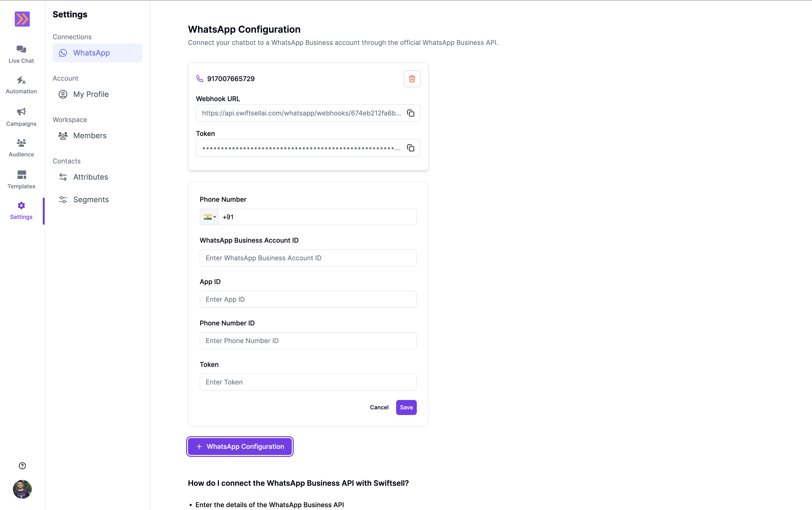Open Attributes under Contacts
This screenshot has width=812, height=510.
tap(91, 177)
